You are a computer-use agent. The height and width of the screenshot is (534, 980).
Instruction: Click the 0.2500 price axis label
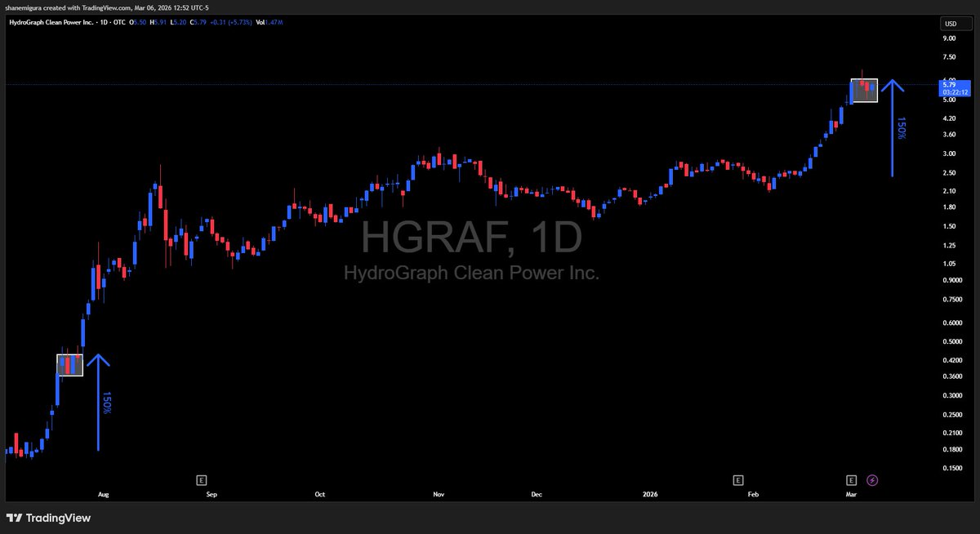(951, 415)
